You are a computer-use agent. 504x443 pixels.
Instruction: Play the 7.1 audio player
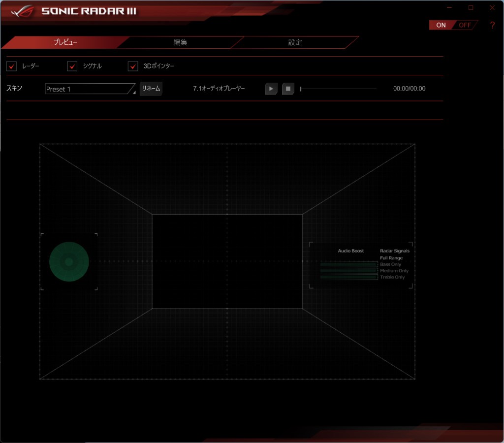pos(271,89)
